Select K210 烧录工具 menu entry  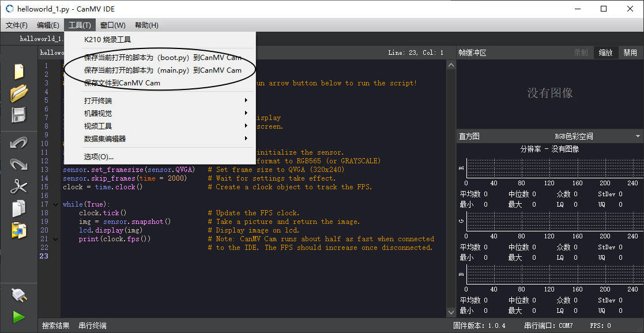pos(160,39)
